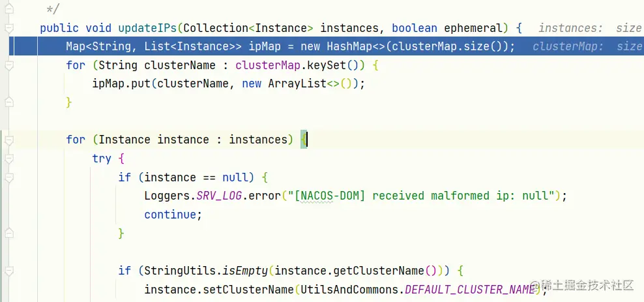Collapse the updateIPs method using gutter fold marker

tap(9, 28)
